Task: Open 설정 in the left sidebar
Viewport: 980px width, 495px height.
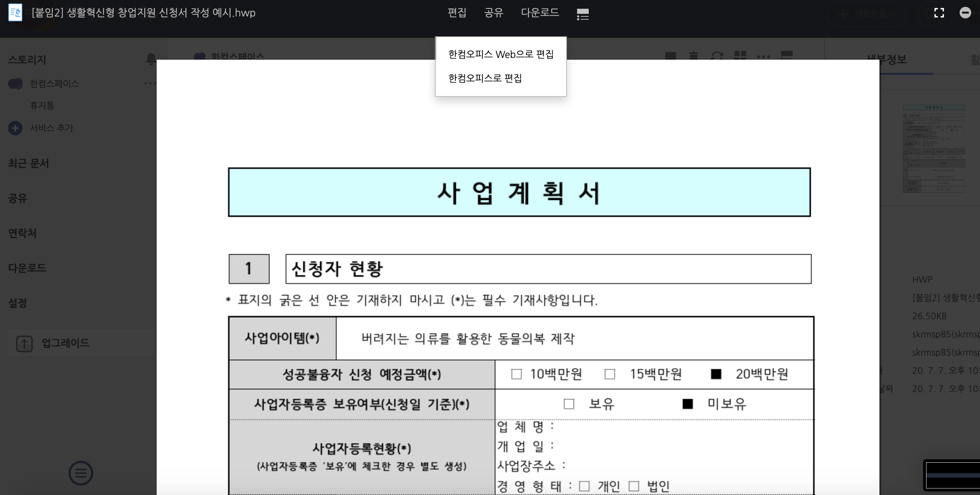Action: [x=17, y=303]
